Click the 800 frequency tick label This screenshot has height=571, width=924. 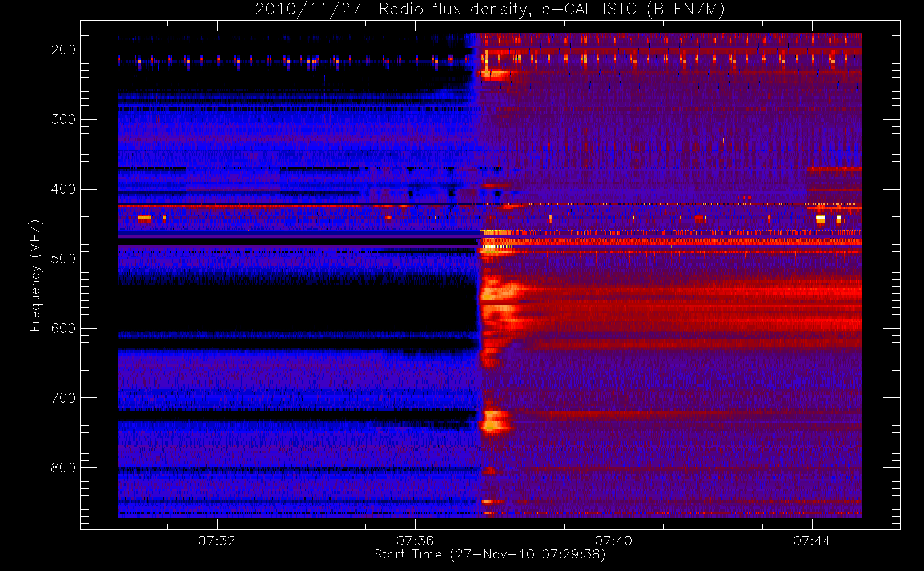(x=63, y=468)
